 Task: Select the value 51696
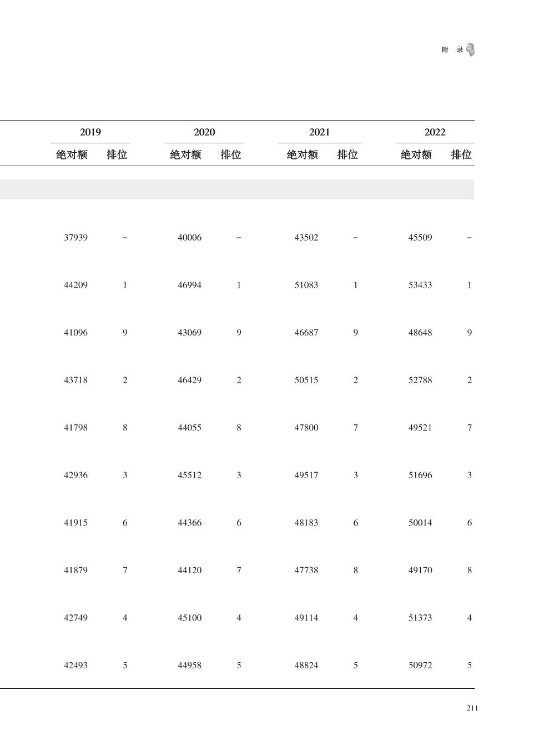tap(420, 475)
